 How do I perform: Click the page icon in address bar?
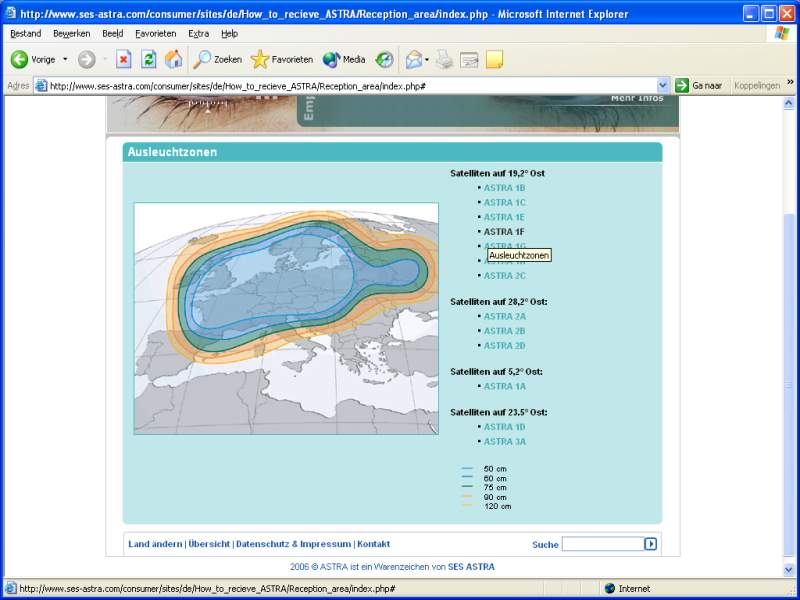pyautogui.click(x=41, y=86)
